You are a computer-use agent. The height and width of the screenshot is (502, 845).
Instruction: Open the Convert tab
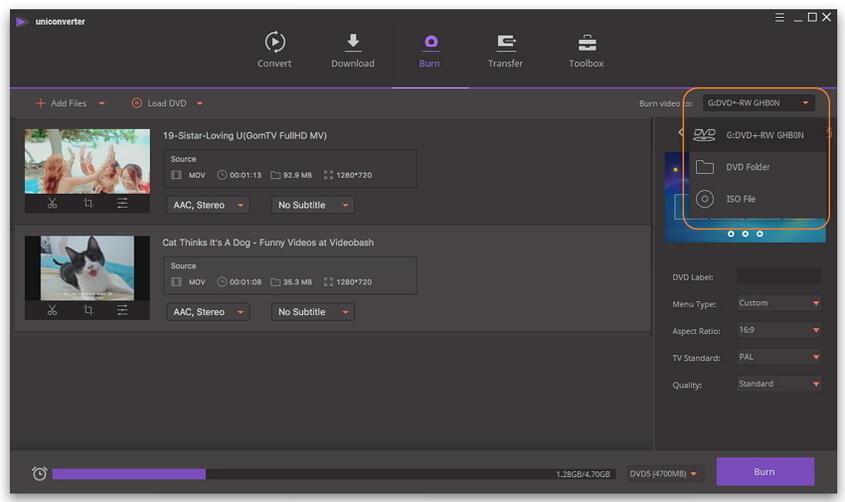click(x=274, y=50)
